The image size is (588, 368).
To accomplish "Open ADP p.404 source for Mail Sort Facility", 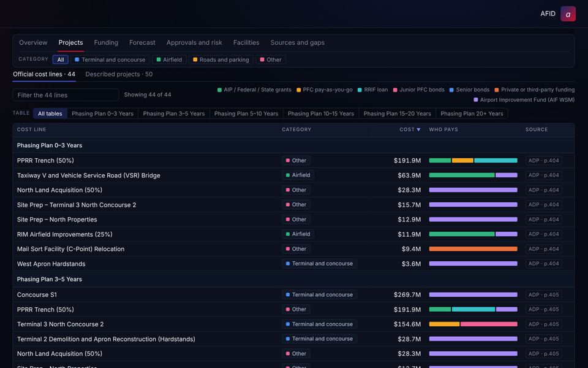I will [543, 249].
